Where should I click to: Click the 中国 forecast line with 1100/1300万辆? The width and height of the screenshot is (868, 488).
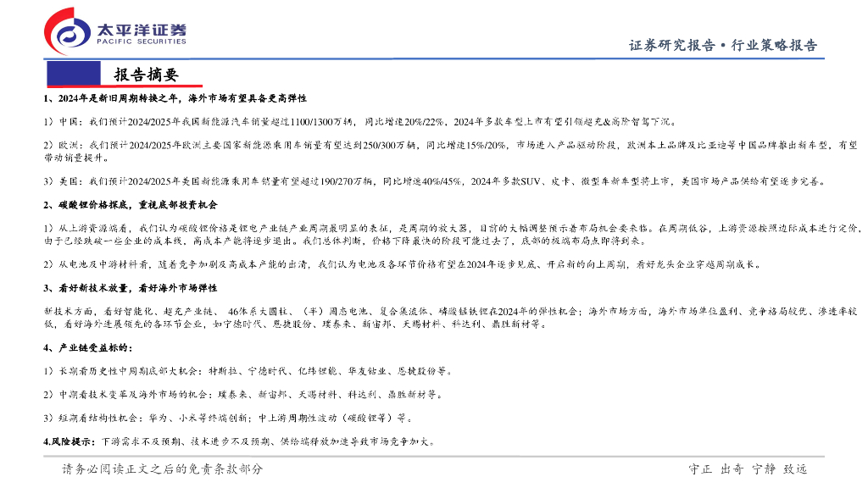[x=359, y=122]
